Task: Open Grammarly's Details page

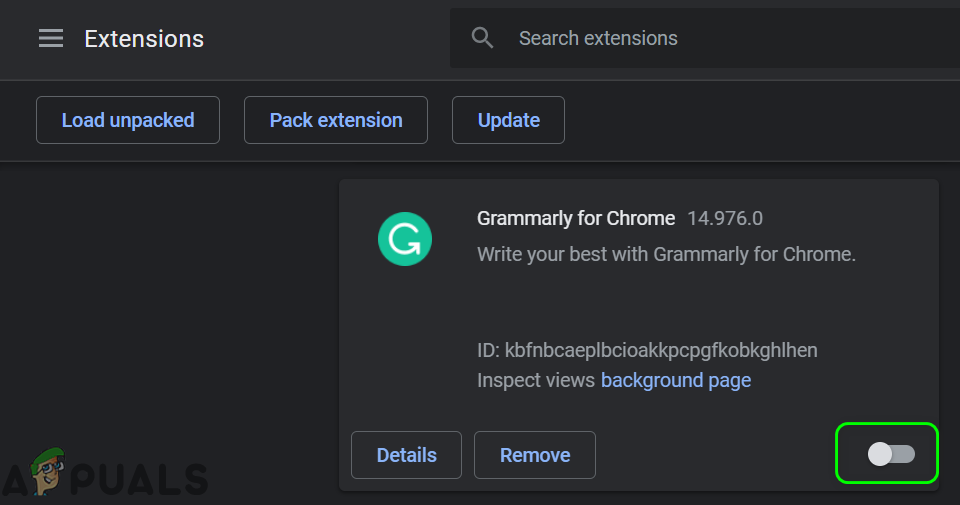Action: coord(406,455)
